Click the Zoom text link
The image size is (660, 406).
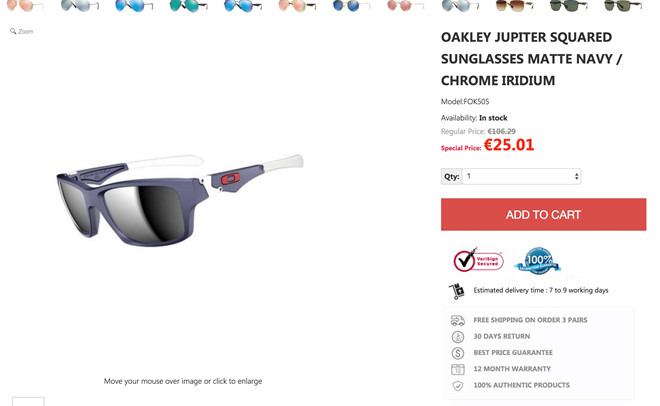(x=26, y=32)
